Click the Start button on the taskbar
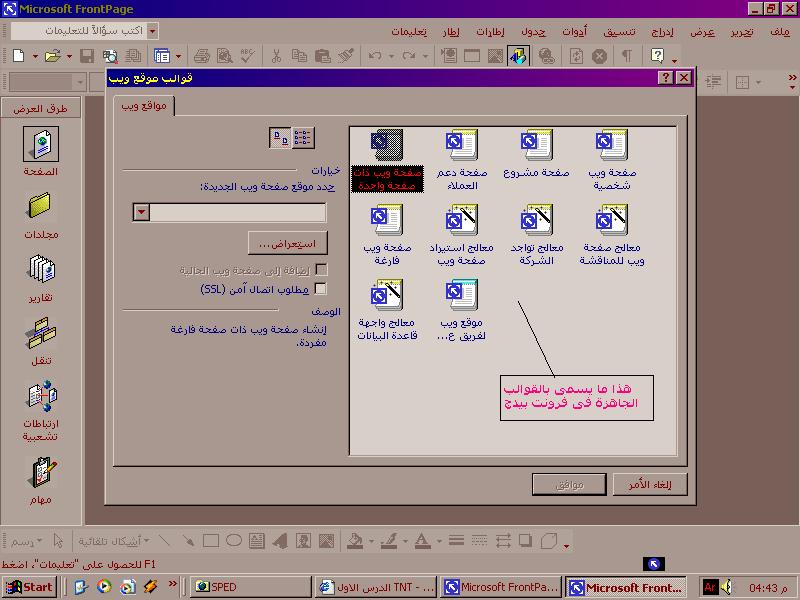The height and width of the screenshot is (600, 800). point(30,587)
